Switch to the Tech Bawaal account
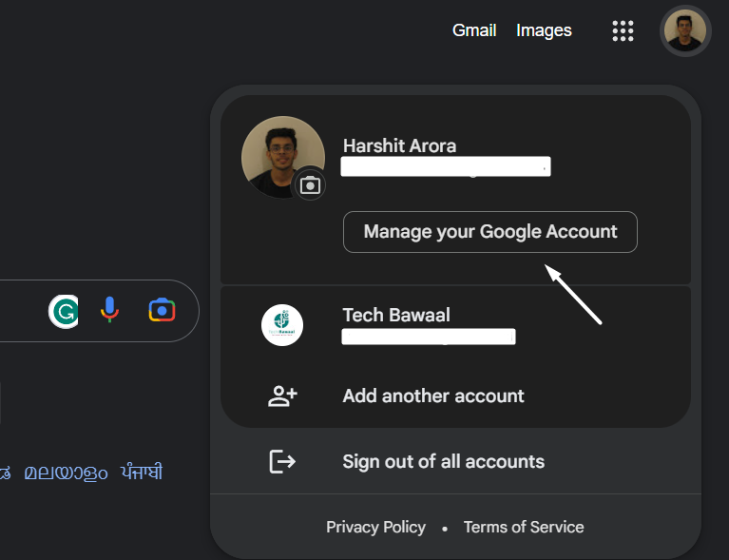The image size is (729, 560). (x=396, y=316)
